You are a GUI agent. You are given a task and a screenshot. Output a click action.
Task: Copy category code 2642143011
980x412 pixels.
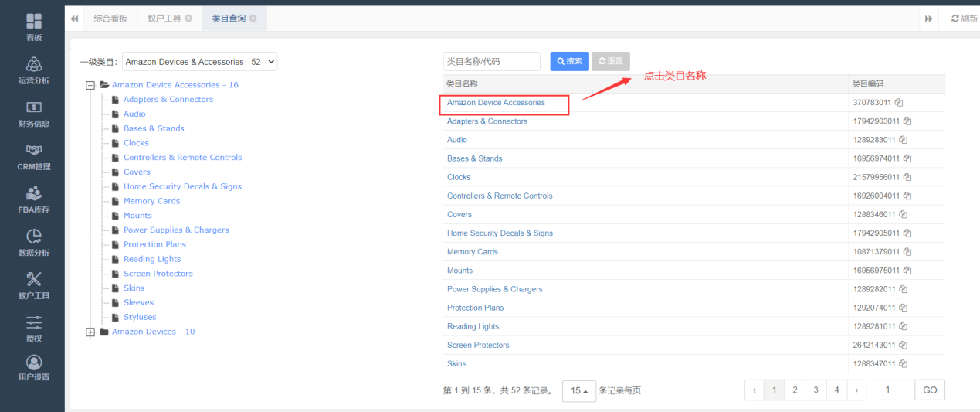tap(903, 345)
